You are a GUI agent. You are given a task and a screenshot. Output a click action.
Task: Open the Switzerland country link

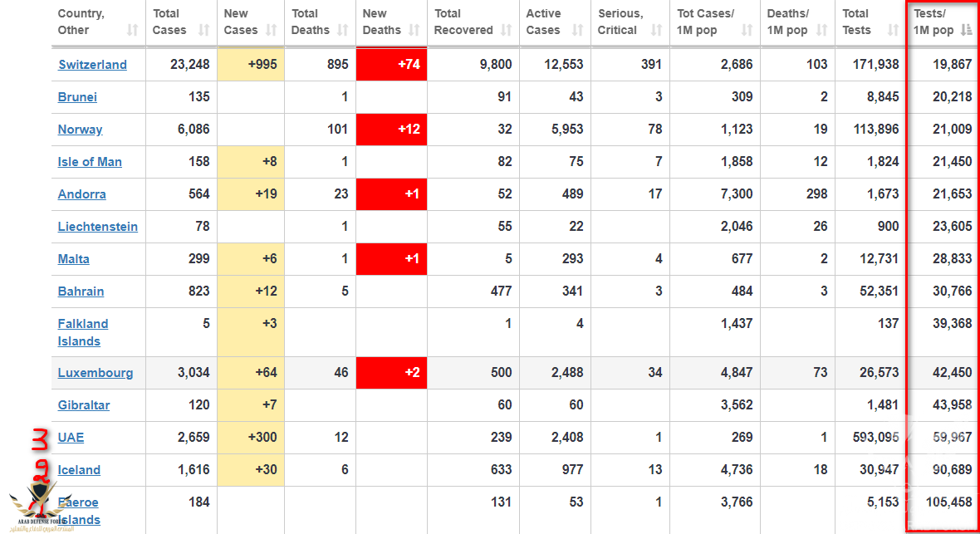coord(92,65)
